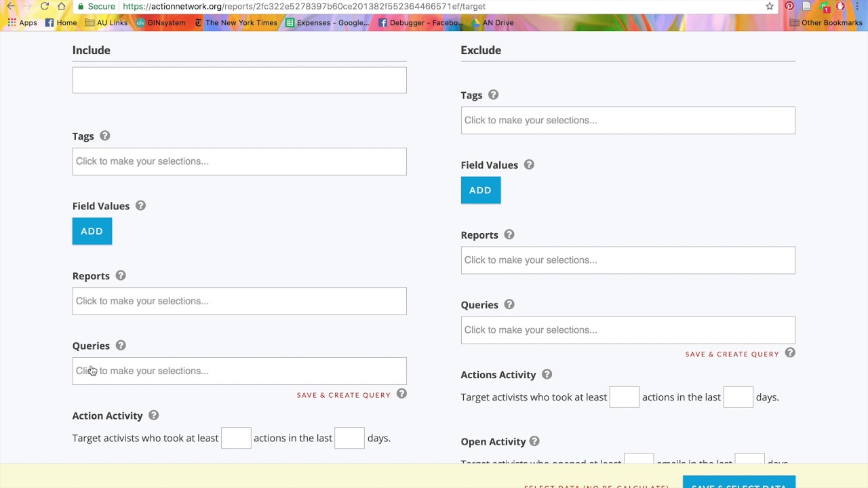This screenshot has width=868, height=488.
Task: Open the Facebook Home bookmark
Action: 61,22
